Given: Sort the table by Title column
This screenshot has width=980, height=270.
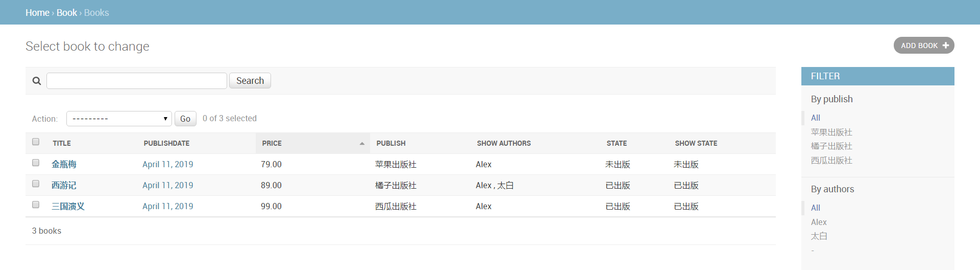Looking at the screenshot, I should click(x=62, y=144).
